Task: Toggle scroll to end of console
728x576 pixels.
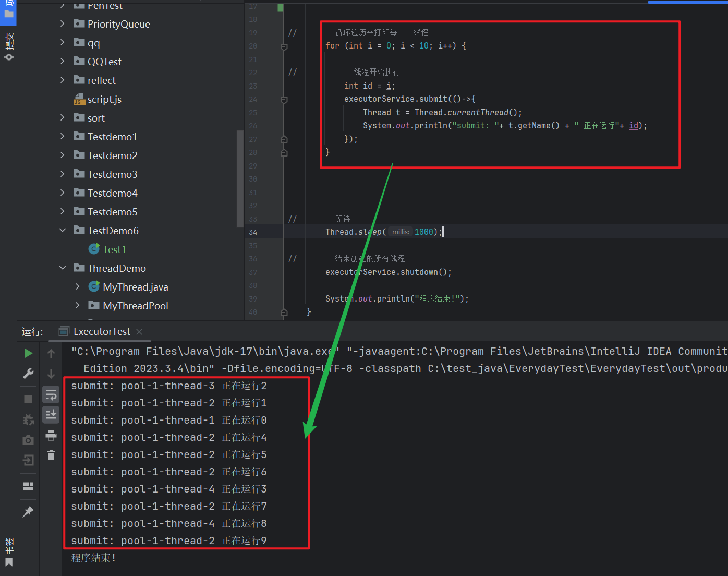Action: click(x=51, y=414)
